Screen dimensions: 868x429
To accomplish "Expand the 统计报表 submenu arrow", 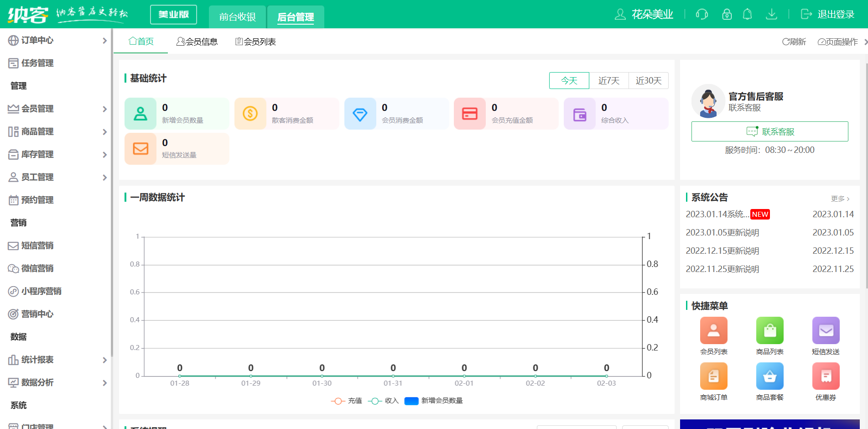I will point(104,360).
